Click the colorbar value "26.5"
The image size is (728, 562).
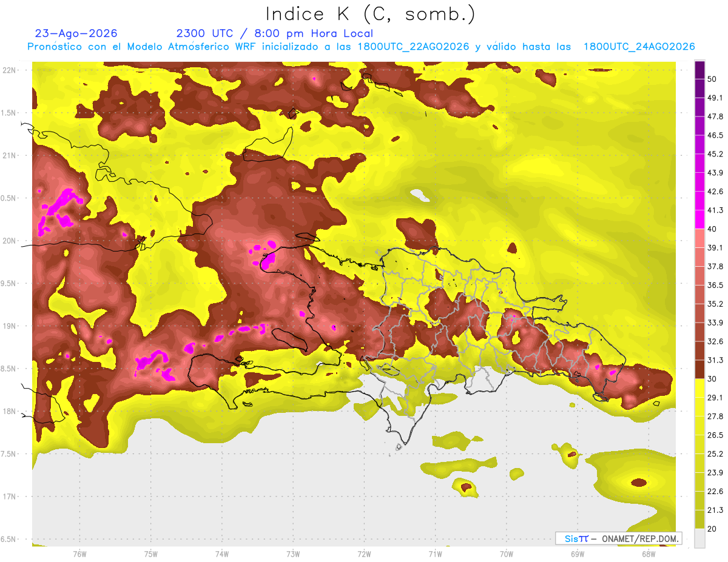[715, 435]
